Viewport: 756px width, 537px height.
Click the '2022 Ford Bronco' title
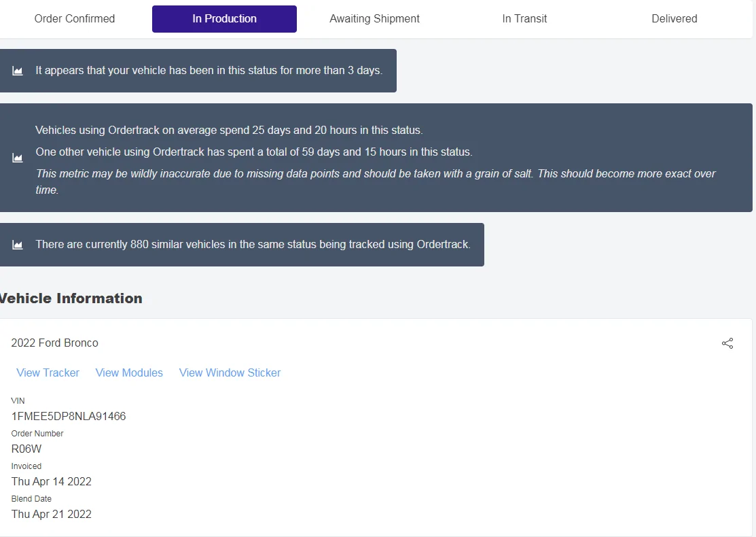pos(55,343)
